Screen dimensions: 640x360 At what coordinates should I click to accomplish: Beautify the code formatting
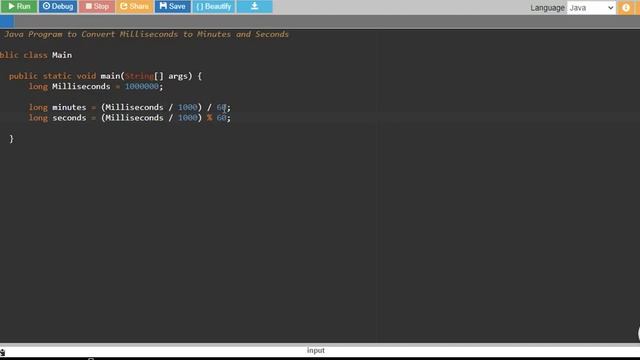[x=213, y=7]
